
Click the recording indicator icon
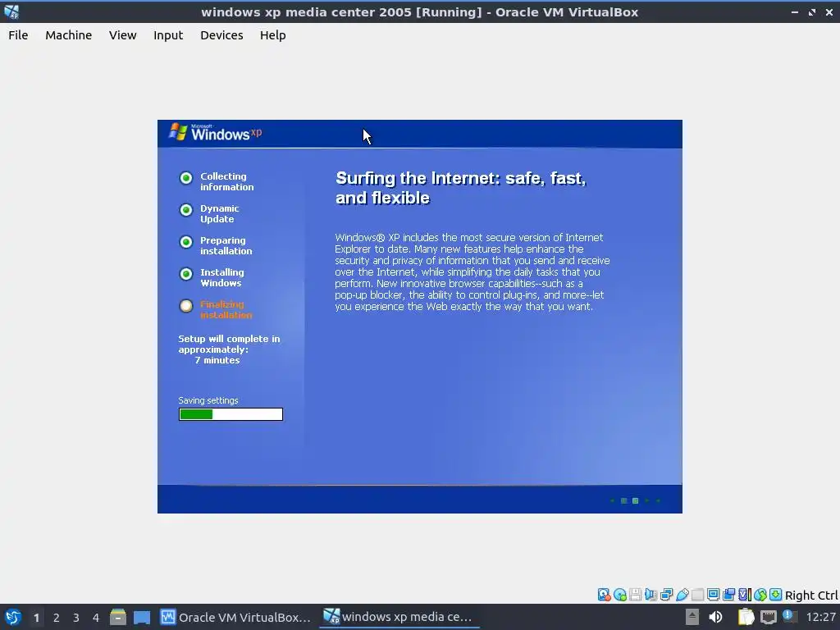[x=728, y=595]
